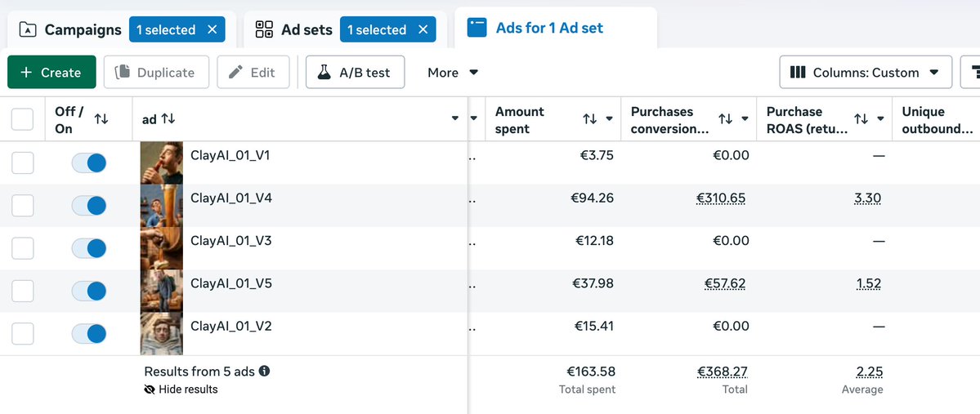Viewport: 980px width, 414px height.
Task: Sort the ad name column
Action: pos(169,119)
